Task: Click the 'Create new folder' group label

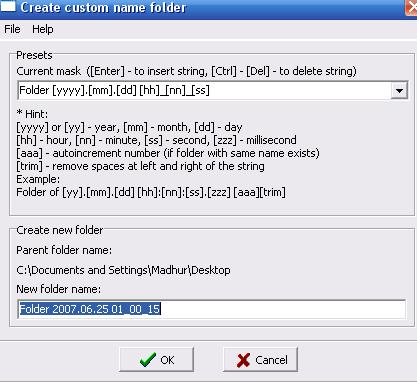Action: click(x=60, y=230)
